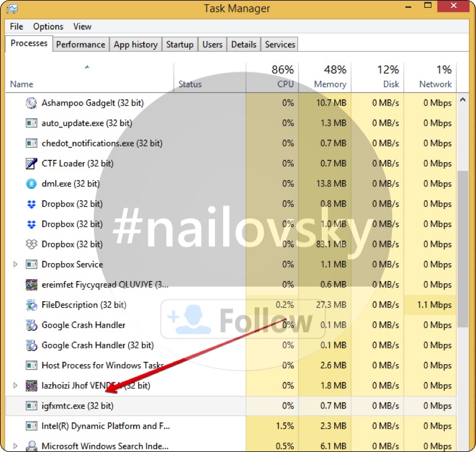Screen dimensions: 476x452
Task: Click the igfxmtc.exe process icon
Action: click(31, 406)
